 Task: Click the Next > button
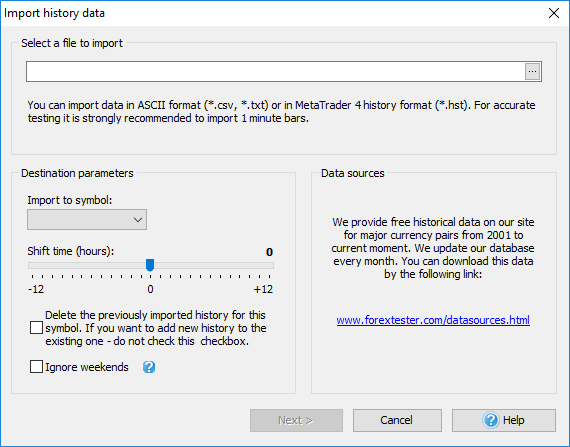[296, 420]
